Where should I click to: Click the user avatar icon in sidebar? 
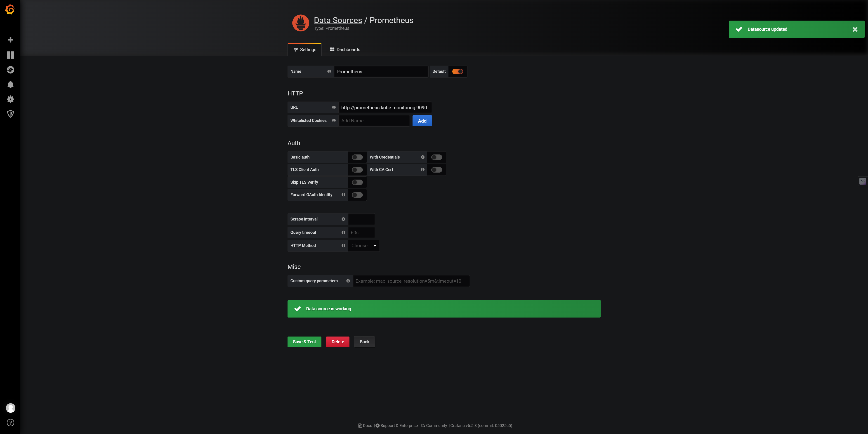click(x=10, y=408)
